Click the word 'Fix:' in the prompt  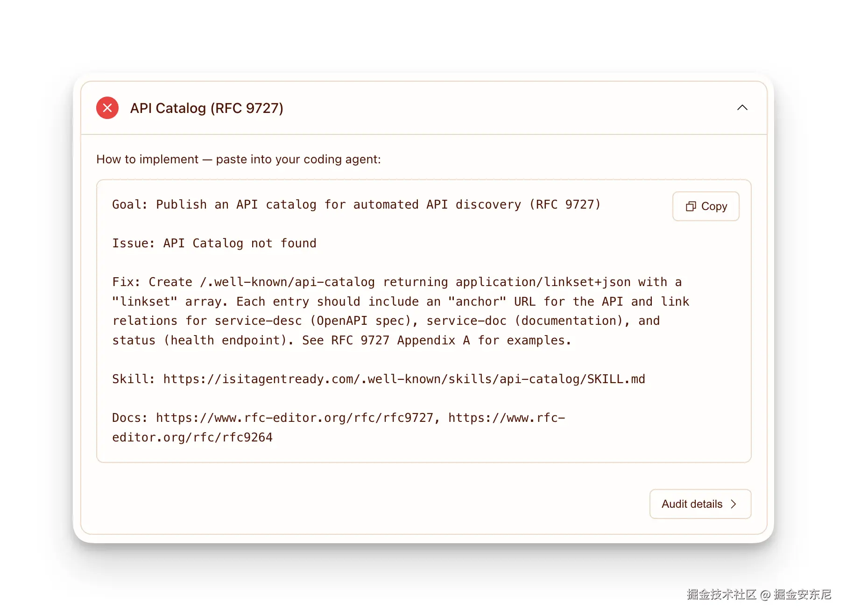(x=126, y=282)
